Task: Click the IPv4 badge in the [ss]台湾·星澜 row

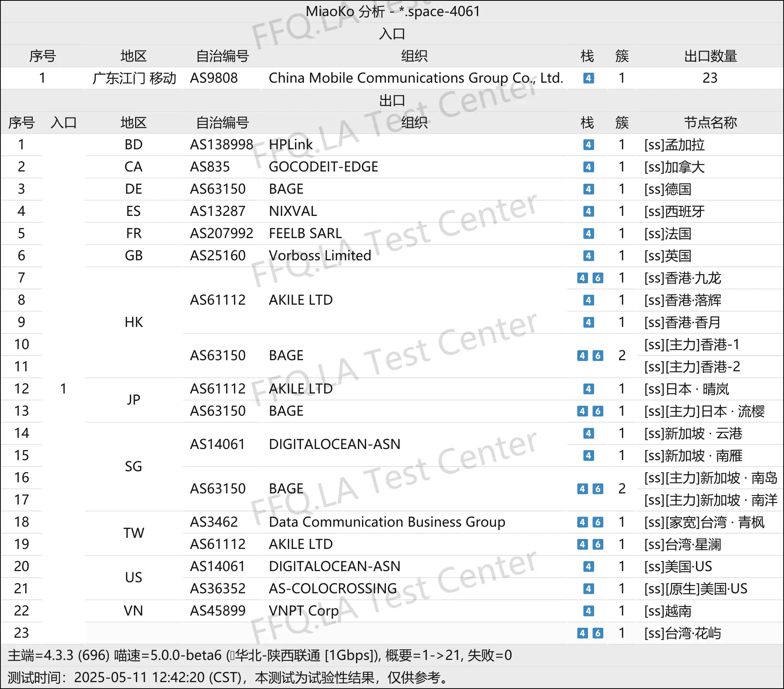Action: 582,544
